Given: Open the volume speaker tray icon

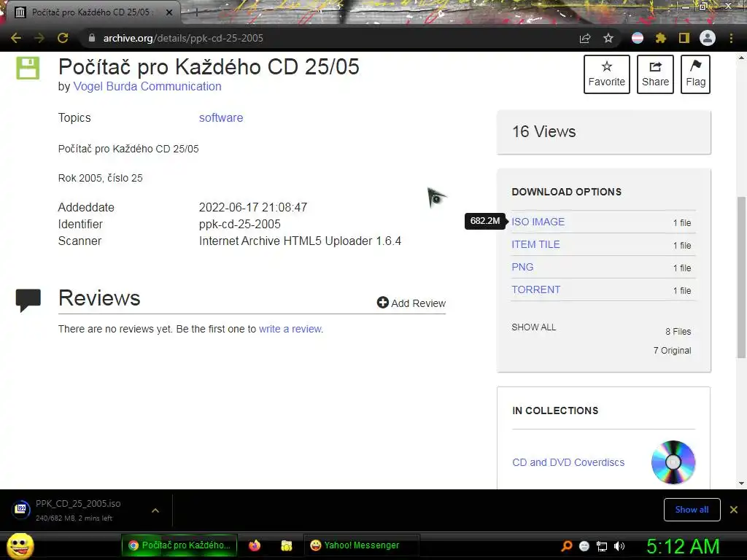Looking at the screenshot, I should click(x=619, y=546).
